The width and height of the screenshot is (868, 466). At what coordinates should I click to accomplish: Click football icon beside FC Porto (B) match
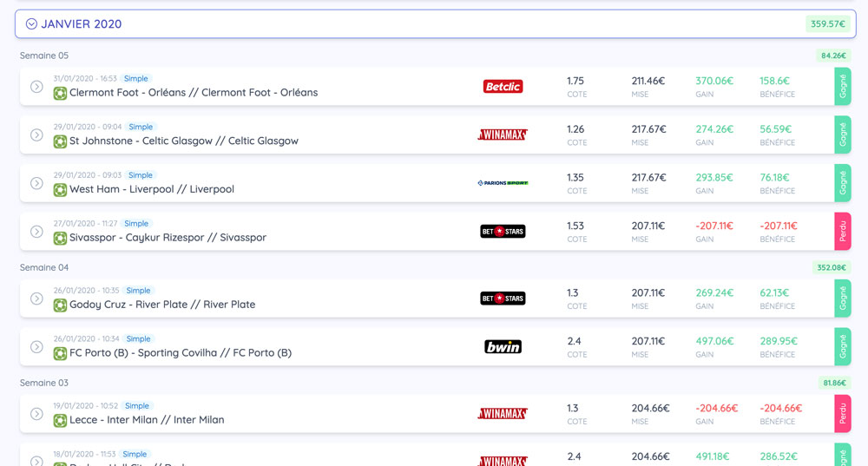pos(60,354)
